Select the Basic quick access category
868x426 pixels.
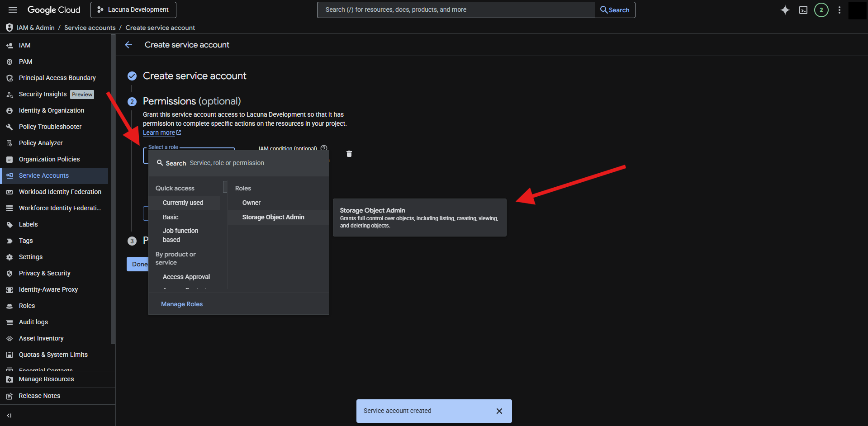point(171,217)
